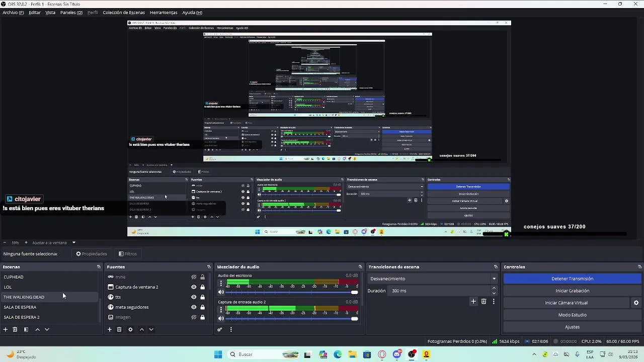Move scene down arrow in Escenas panel
The width and height of the screenshot is (644, 362).
coord(47,329)
